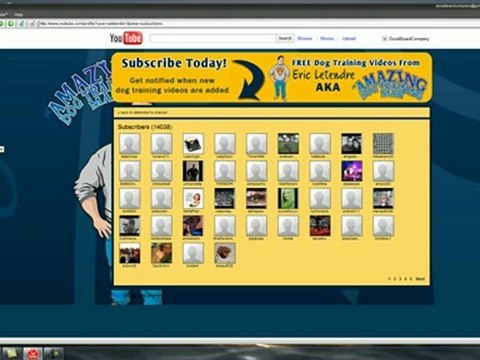The height and width of the screenshot is (360, 480).
Task: Open subscriber with eye close-up thumbnail
Action: coord(256,198)
